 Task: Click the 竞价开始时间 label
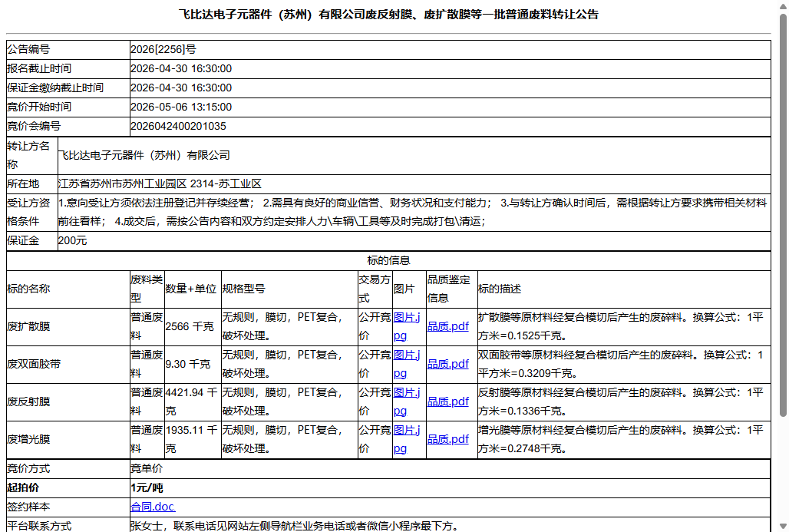39,107
